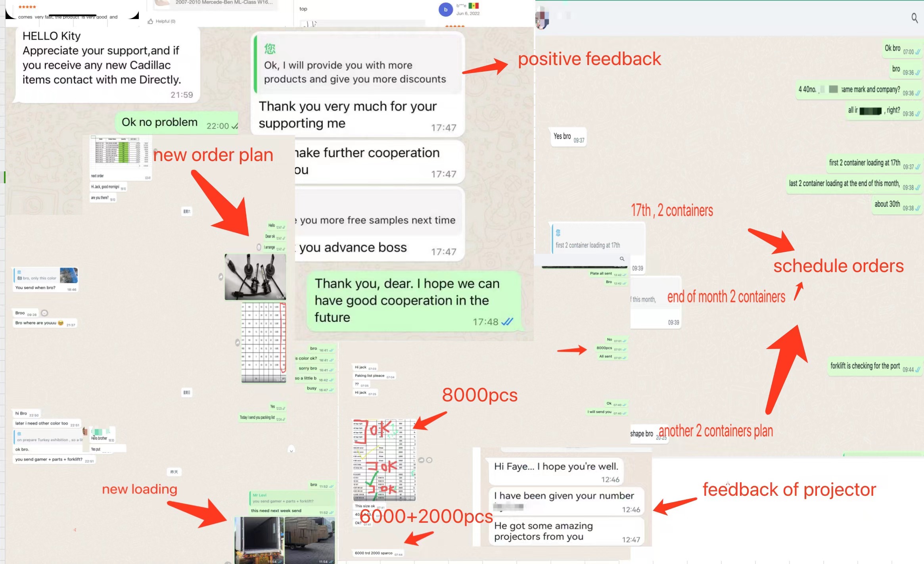The height and width of the screenshot is (564, 924).
Task: Click quoted 'on prepare Turkey exhibition' reply
Action: pos(48,437)
